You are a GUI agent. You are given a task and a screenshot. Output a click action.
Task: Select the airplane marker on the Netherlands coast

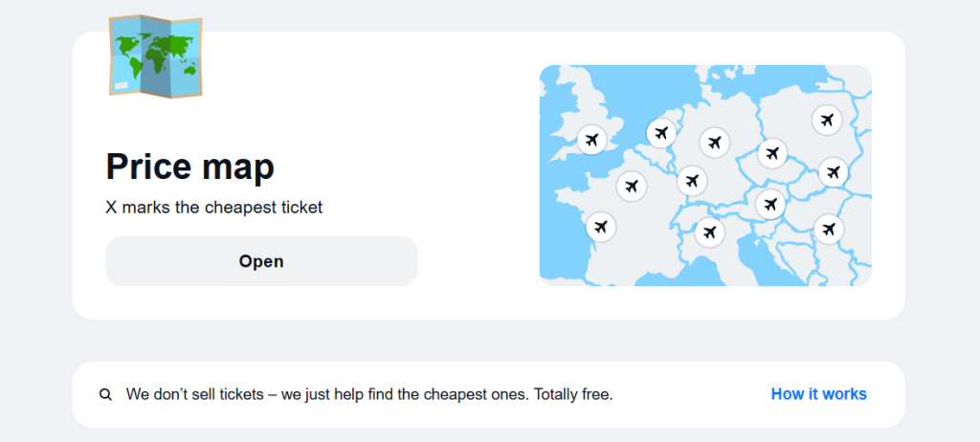(660, 133)
